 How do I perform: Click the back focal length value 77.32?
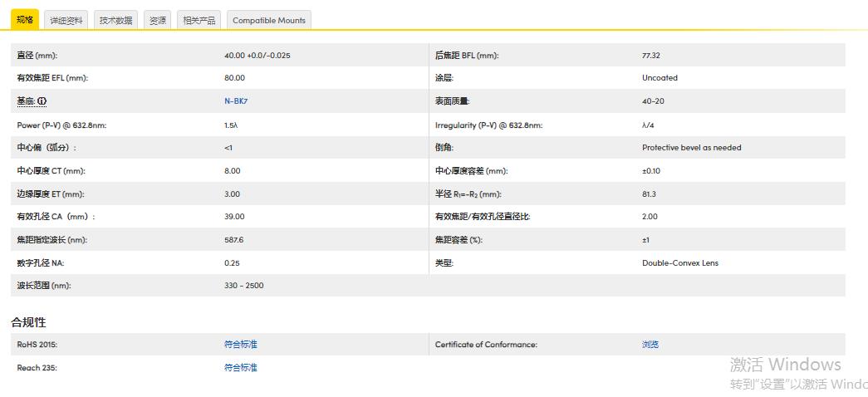click(651, 56)
